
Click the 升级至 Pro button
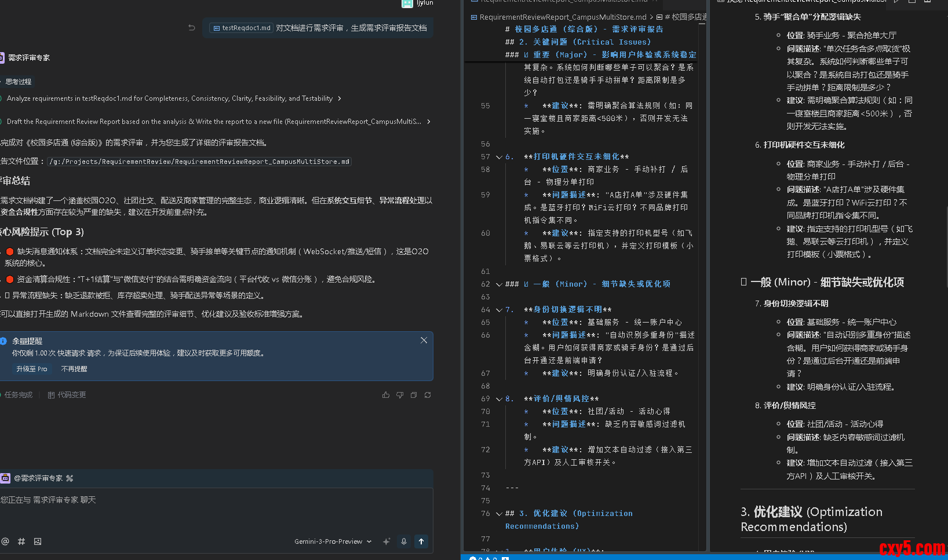pos(32,369)
